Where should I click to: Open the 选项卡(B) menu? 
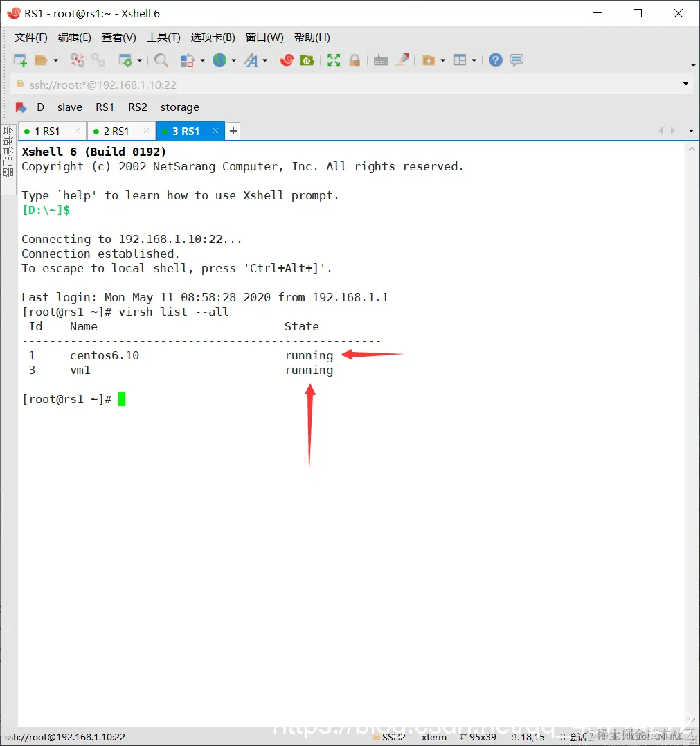click(x=213, y=37)
